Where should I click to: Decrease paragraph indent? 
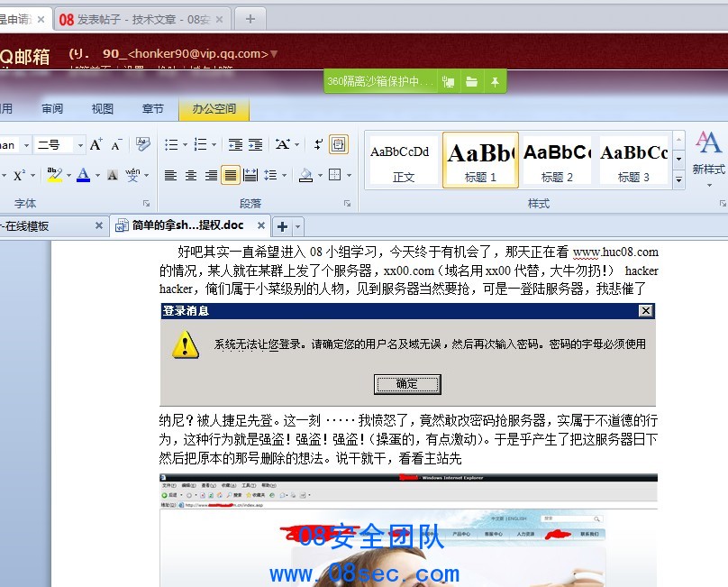point(235,144)
